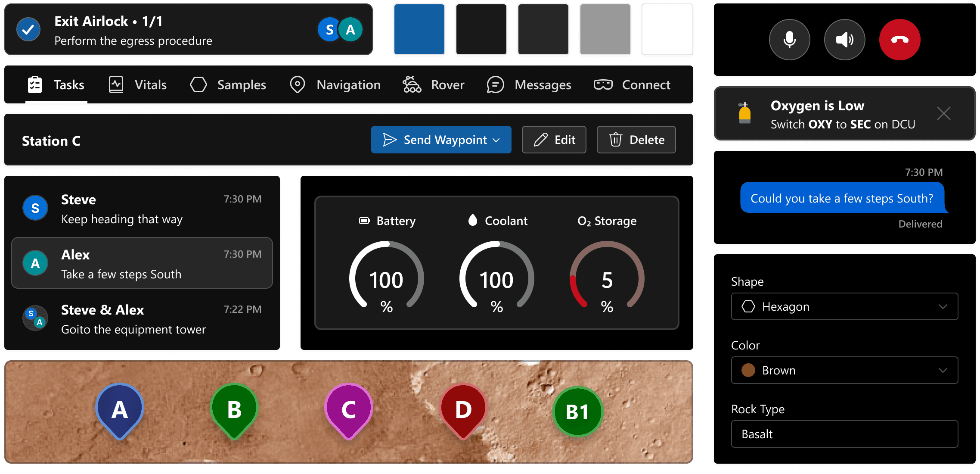This screenshot has width=980, height=474.
Task: Select map pin A waypoint
Action: pyautogui.click(x=120, y=409)
